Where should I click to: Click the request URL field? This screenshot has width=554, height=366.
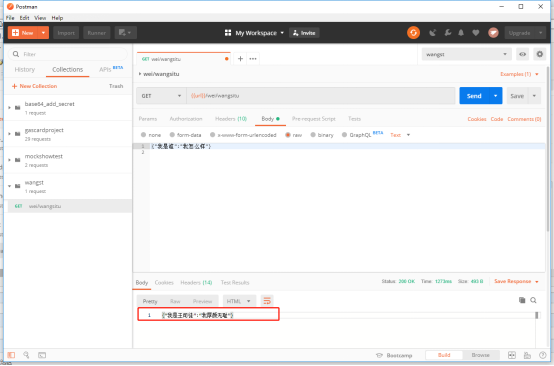320,96
